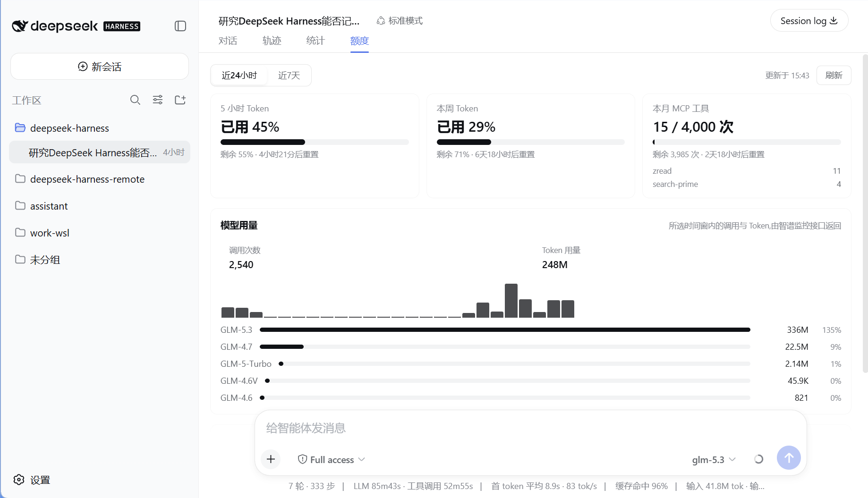Click the GLM-4.6V model usage row
This screenshot has width=868, height=498.
pyautogui.click(x=530, y=381)
